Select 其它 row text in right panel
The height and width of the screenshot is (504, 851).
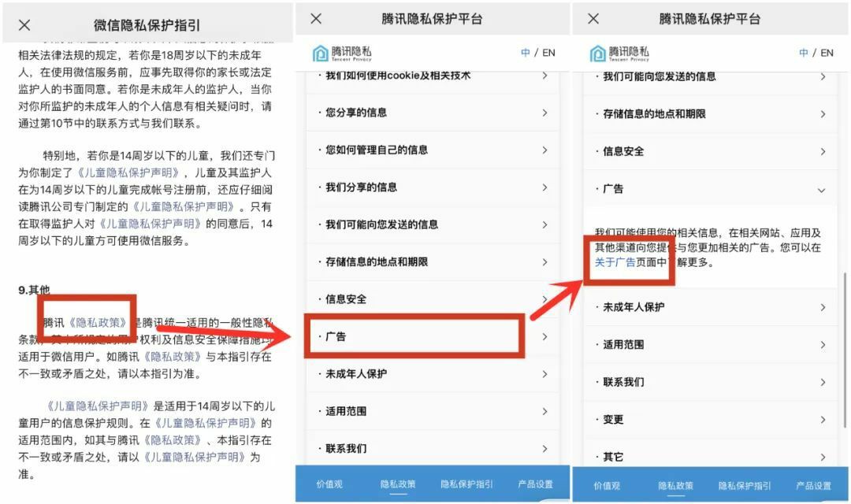pos(613,458)
